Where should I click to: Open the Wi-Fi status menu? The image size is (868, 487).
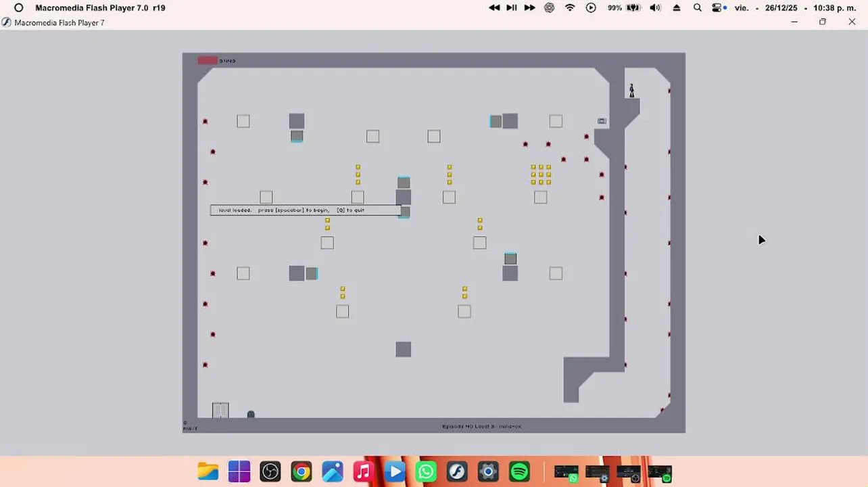click(570, 7)
